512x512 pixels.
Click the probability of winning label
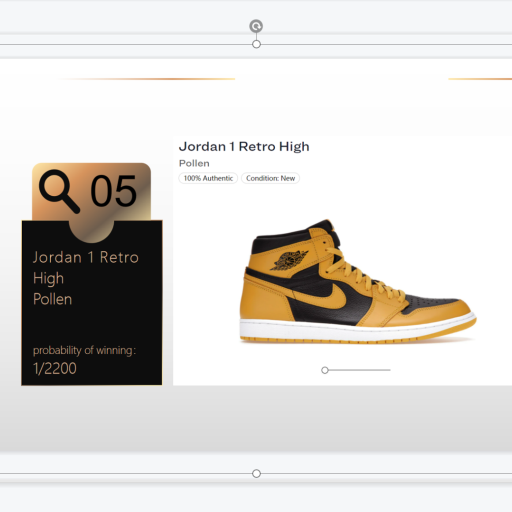(x=84, y=350)
